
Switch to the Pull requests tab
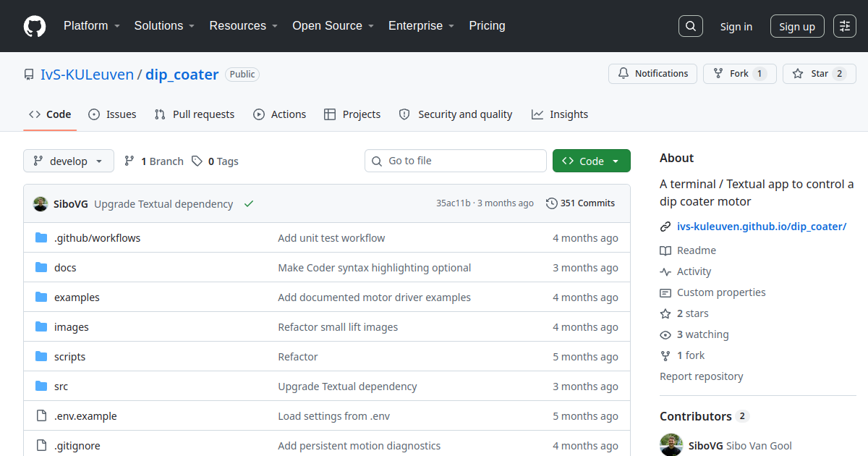coord(195,114)
